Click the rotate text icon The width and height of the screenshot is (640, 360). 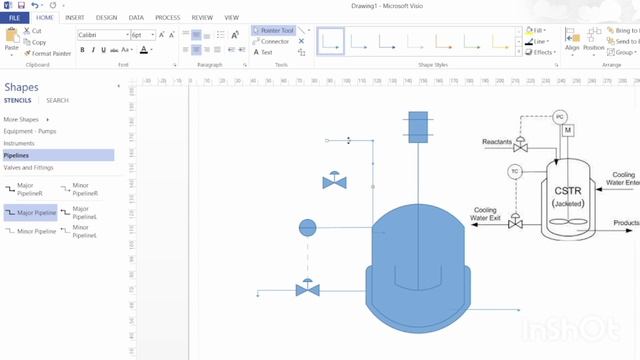pos(235,35)
